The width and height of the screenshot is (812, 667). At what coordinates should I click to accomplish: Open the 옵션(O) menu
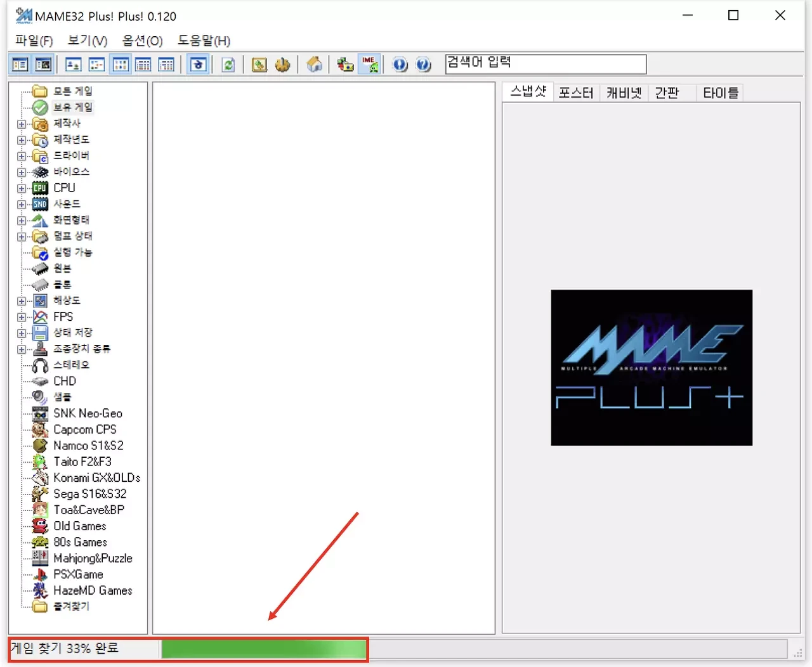pyautogui.click(x=141, y=41)
